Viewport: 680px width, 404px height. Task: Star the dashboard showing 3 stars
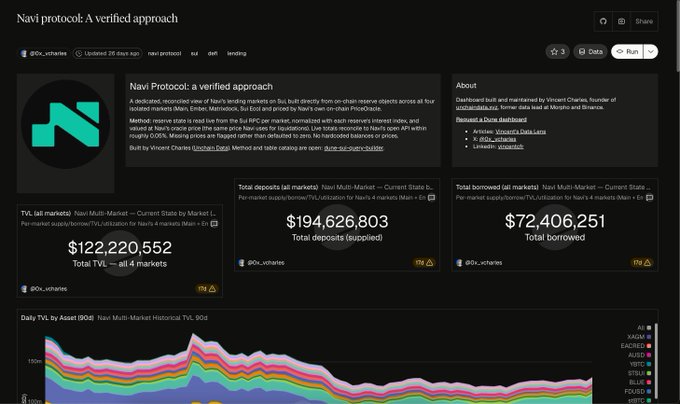[557, 52]
